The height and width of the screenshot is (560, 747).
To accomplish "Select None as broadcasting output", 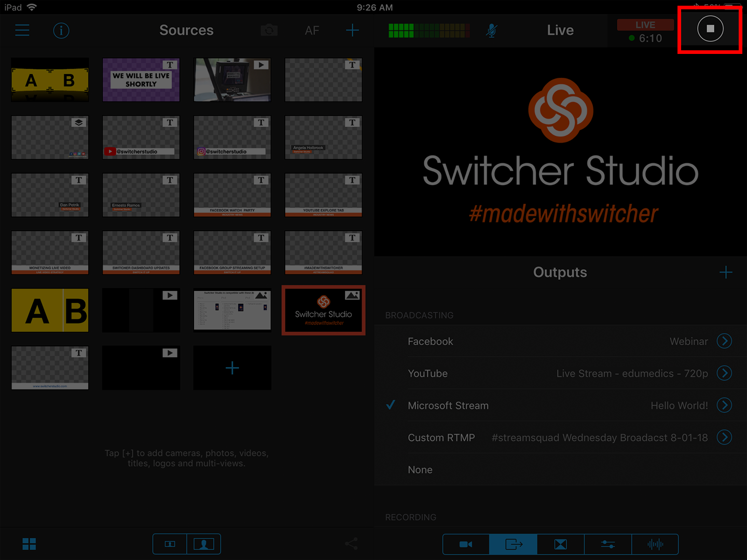I will (x=560, y=470).
